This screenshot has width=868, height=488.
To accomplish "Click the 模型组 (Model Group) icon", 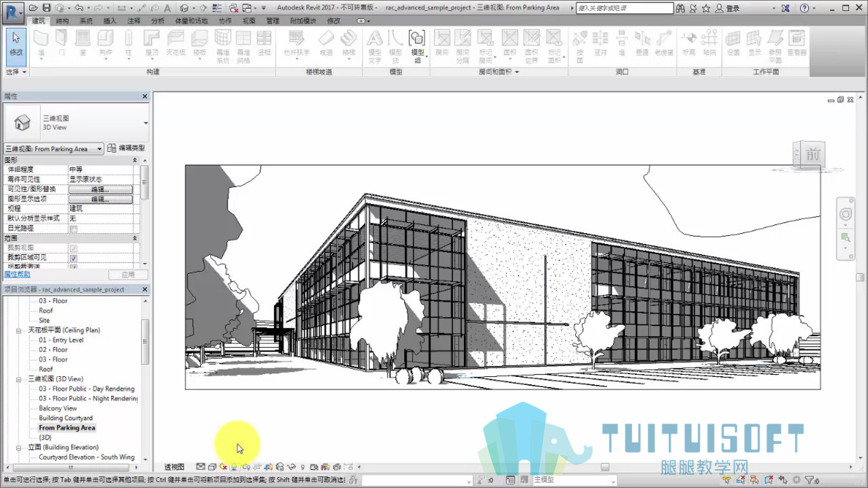I will click(417, 38).
